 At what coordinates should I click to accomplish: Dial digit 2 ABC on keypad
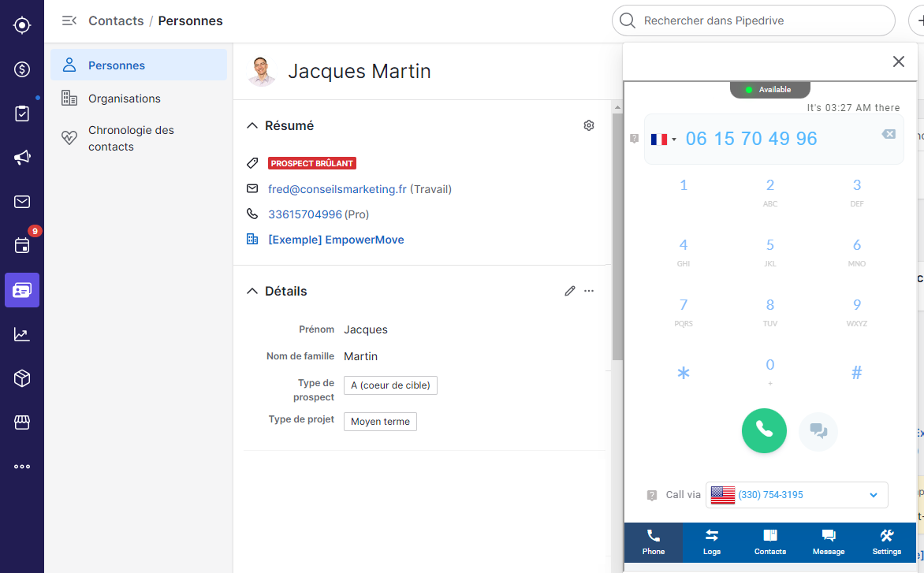pyautogui.click(x=769, y=192)
